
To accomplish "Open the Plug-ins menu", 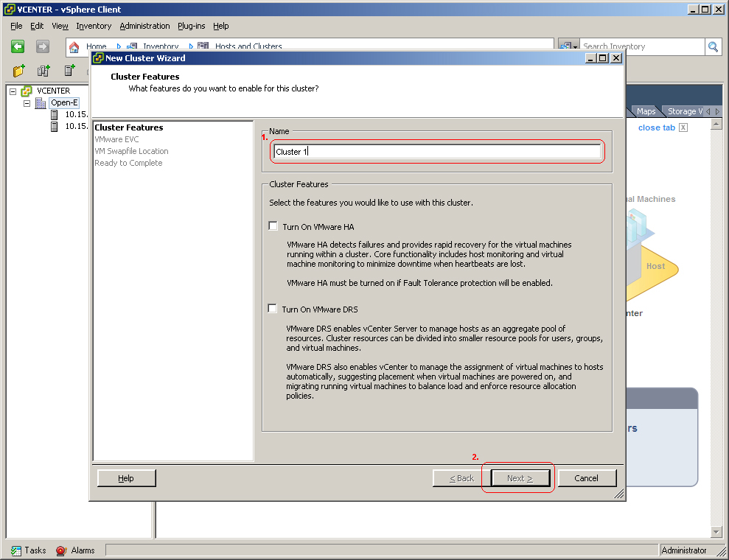I will (x=191, y=26).
